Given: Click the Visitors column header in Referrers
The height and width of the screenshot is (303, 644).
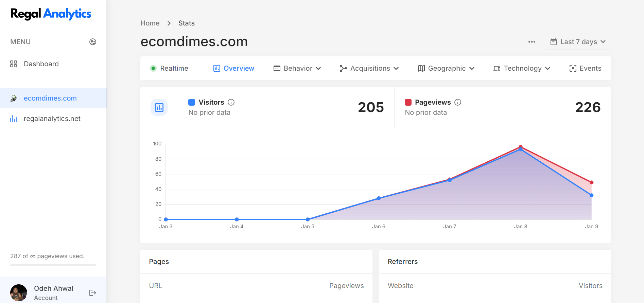Looking at the screenshot, I should point(591,286).
